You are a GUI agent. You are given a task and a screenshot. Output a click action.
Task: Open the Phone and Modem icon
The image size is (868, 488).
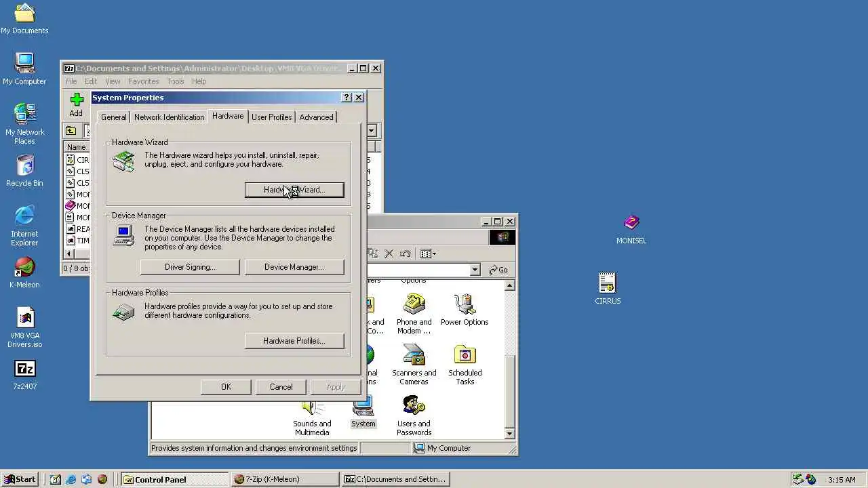coord(414,314)
